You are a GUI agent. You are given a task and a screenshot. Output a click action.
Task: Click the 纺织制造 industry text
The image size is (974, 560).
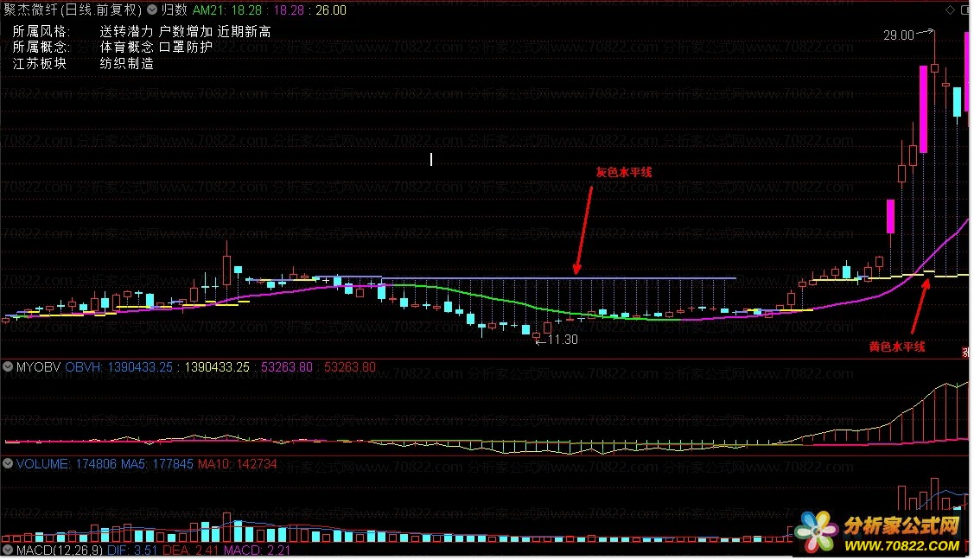tap(126, 63)
